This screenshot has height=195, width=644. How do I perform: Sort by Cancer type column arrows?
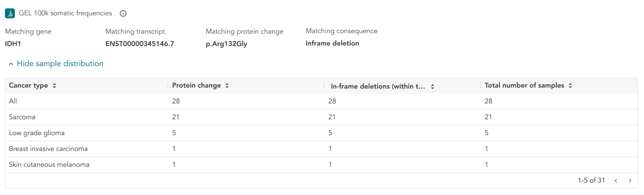pyautogui.click(x=54, y=86)
